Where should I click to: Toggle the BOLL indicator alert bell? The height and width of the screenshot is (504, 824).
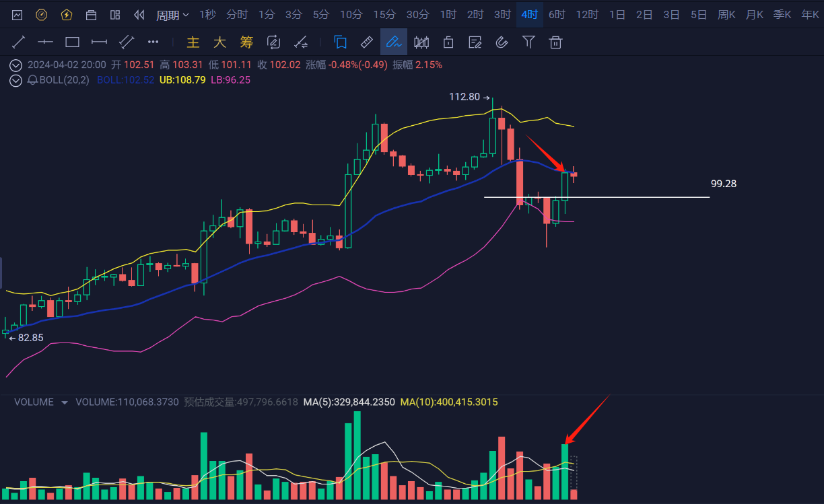(32, 80)
